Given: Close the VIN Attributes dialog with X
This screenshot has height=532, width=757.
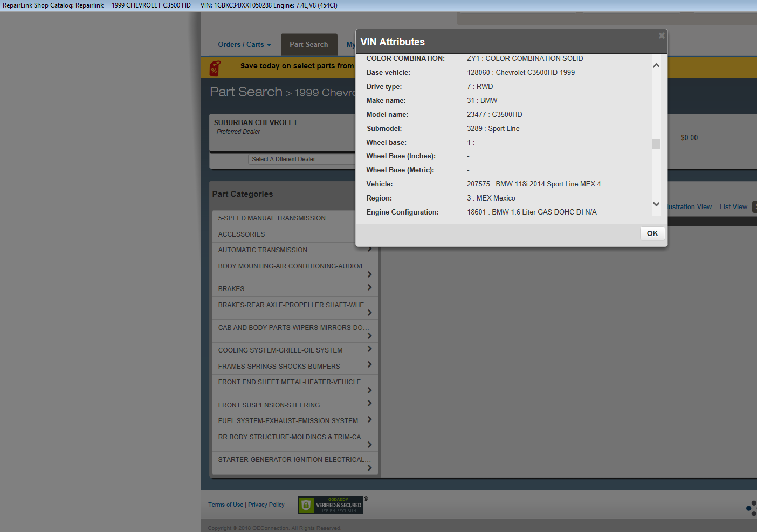Looking at the screenshot, I should click(662, 36).
